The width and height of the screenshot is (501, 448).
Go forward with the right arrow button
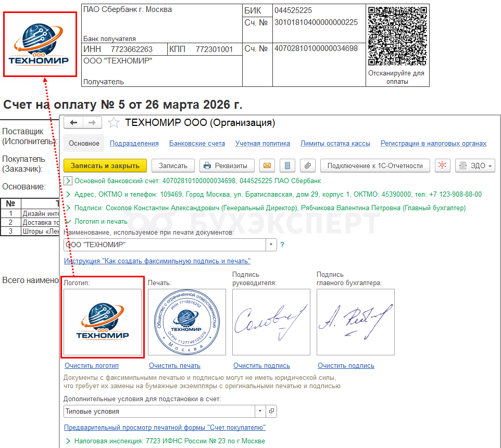pyautogui.click(x=92, y=123)
